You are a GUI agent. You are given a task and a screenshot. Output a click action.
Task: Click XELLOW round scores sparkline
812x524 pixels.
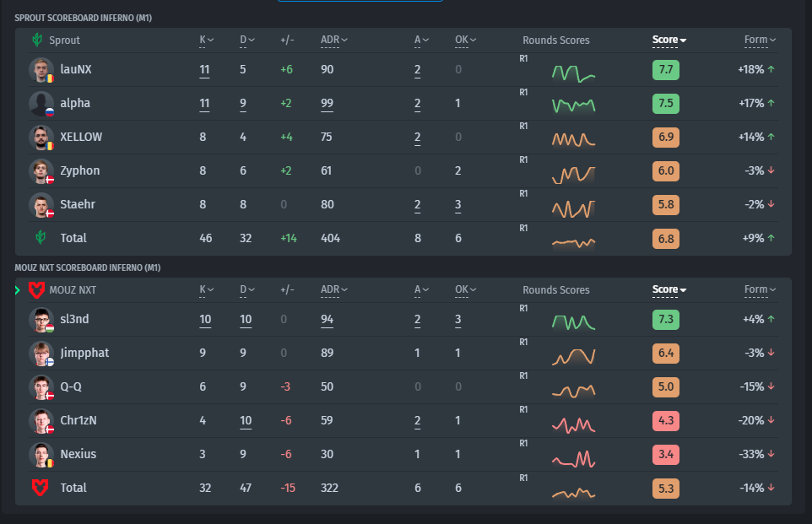click(574, 140)
